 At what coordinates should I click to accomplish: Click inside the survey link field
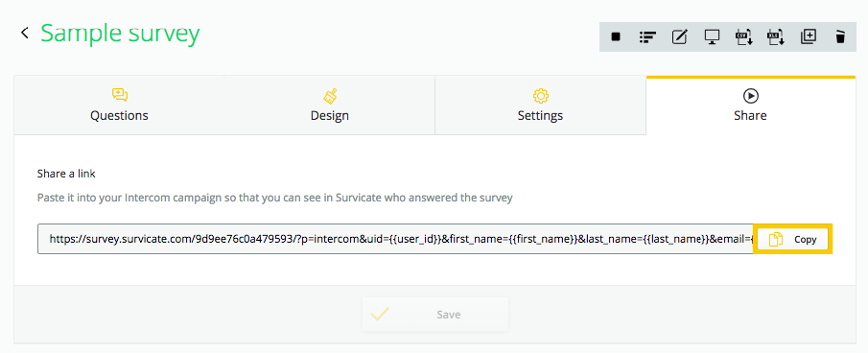395,239
